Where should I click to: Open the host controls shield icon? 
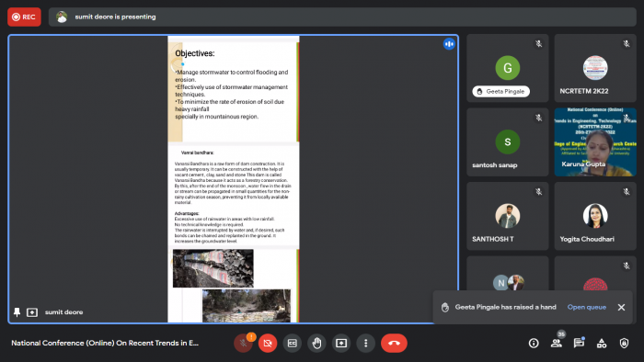(x=624, y=343)
